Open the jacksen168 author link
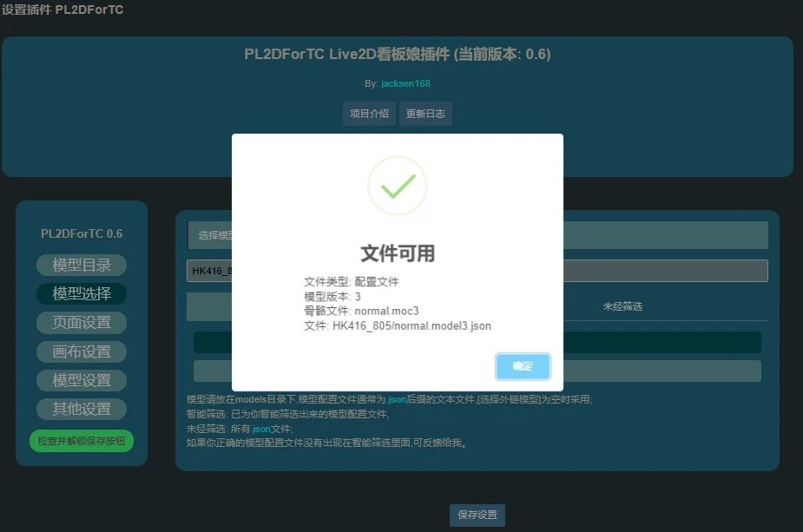The height and width of the screenshot is (532, 803). coord(405,83)
